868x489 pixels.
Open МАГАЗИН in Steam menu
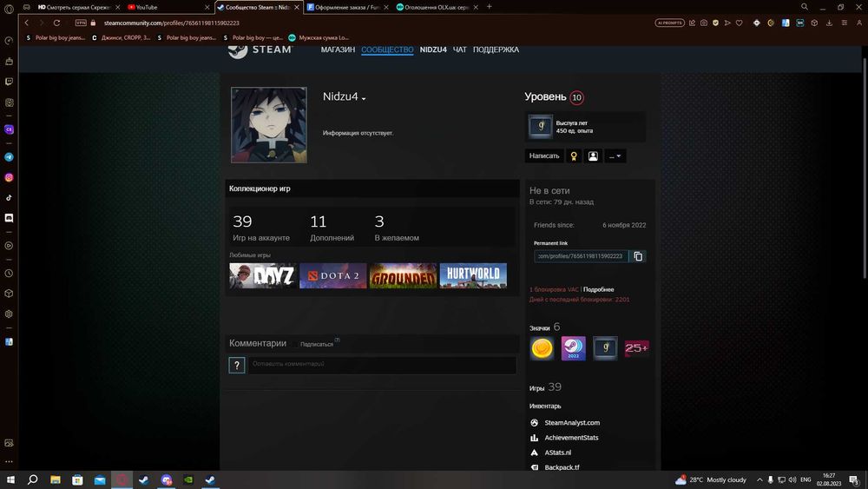tap(338, 50)
